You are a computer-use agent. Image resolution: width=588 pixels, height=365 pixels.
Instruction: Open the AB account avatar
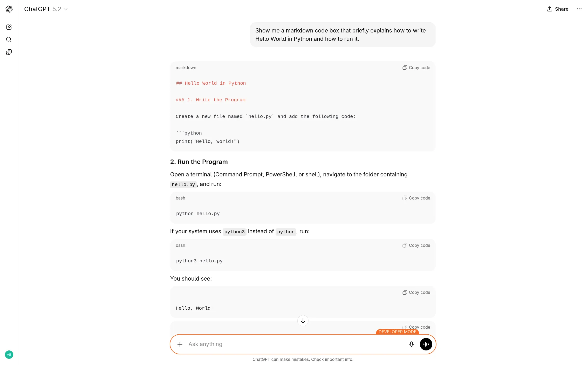9,354
